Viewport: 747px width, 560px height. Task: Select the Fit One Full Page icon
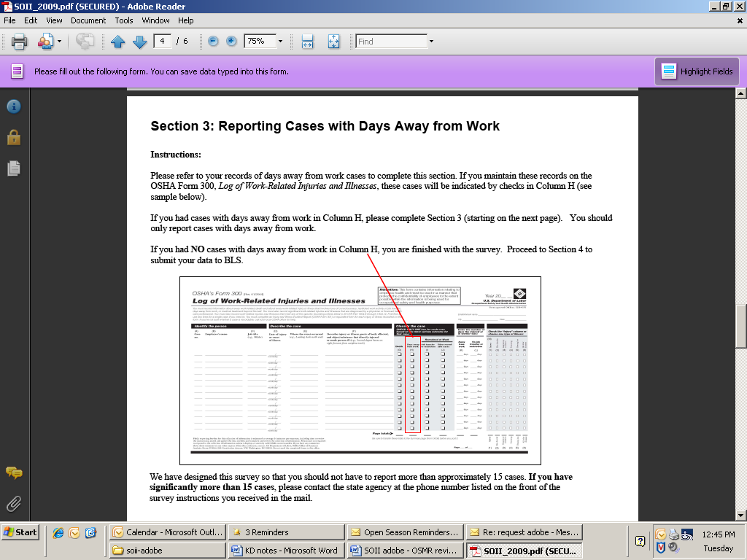tap(333, 42)
